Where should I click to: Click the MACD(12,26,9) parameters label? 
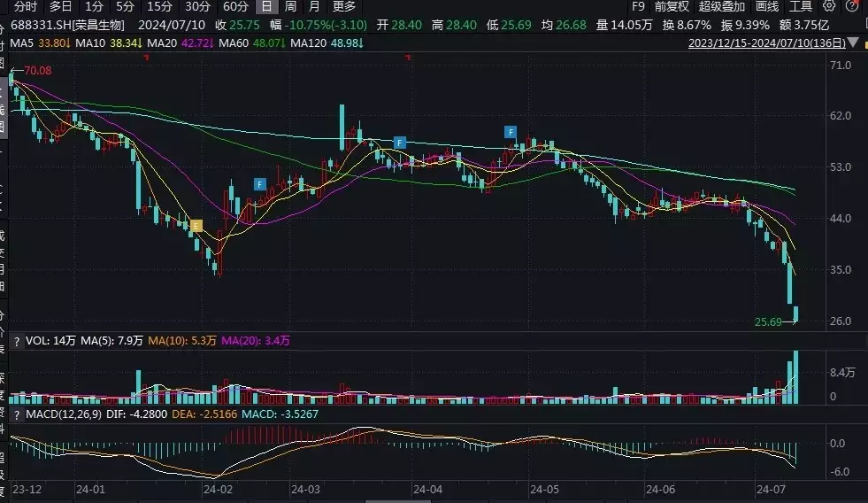(64, 414)
